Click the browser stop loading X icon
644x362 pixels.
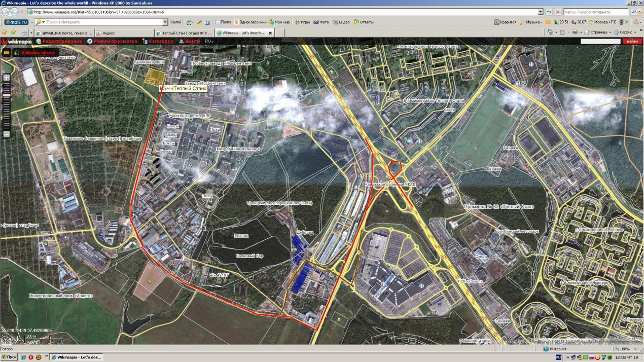(x=558, y=11)
